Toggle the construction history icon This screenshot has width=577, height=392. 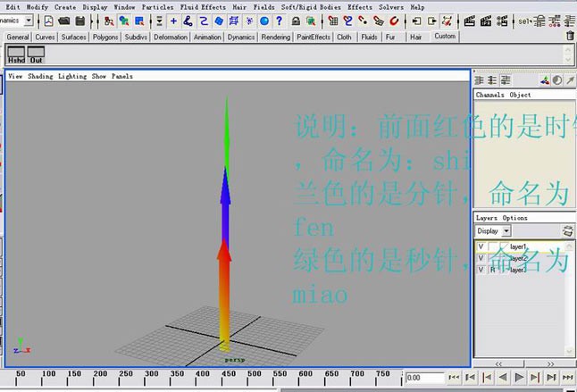[x=447, y=21]
